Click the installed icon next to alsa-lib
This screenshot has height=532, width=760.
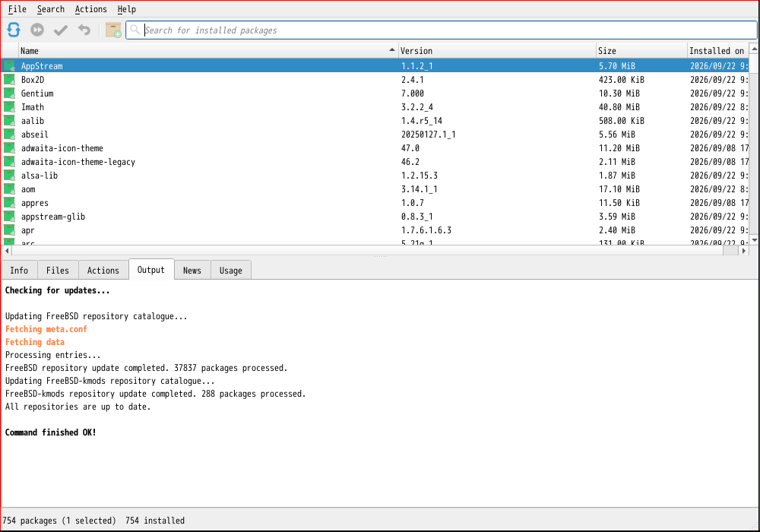[x=9, y=176]
